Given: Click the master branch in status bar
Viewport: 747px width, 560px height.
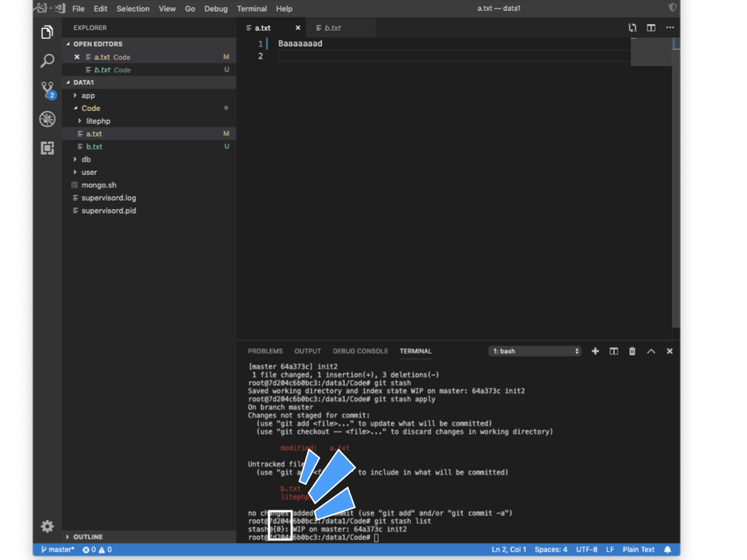Looking at the screenshot, I should coord(58,550).
